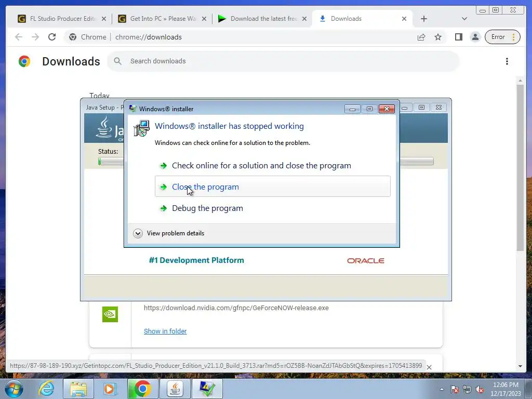The width and height of the screenshot is (532, 399).
Task: Click the Windows installer icon in dialog
Action: [x=141, y=128]
